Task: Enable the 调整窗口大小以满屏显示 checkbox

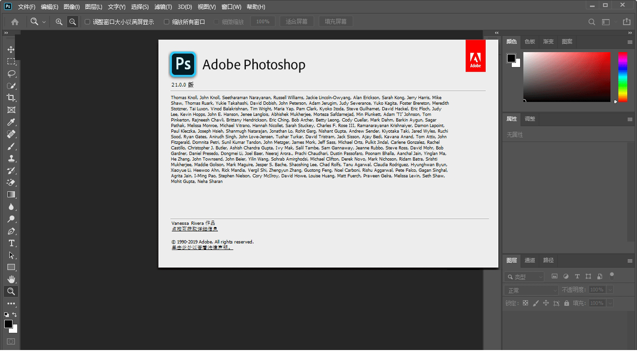Action: pos(87,21)
